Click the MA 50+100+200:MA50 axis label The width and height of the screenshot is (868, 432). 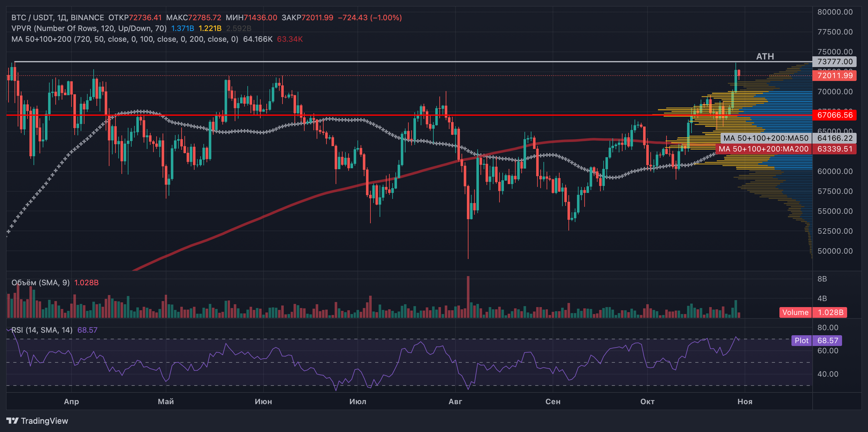(766, 138)
